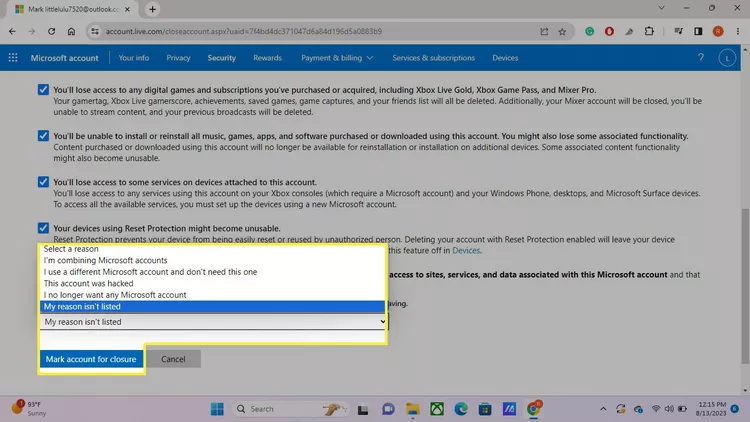Bookmark this page with the star
The height and width of the screenshot is (422, 750).
coord(562,32)
